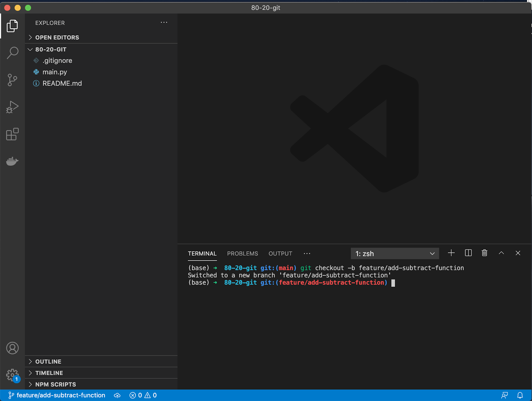This screenshot has height=401, width=532.
Task: Switch to the PROBLEMS tab
Action: point(242,254)
